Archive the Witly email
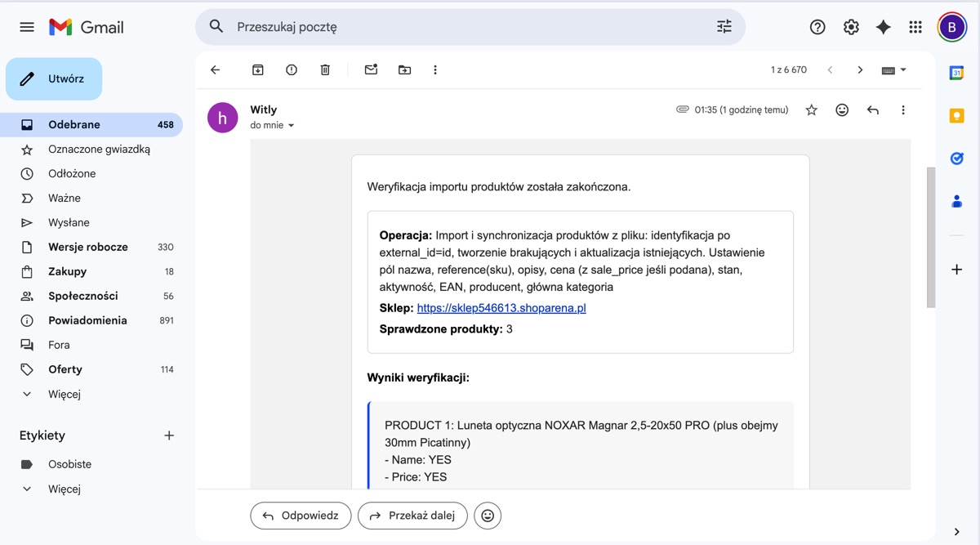Viewport: 980px width, 545px height. pyautogui.click(x=257, y=69)
